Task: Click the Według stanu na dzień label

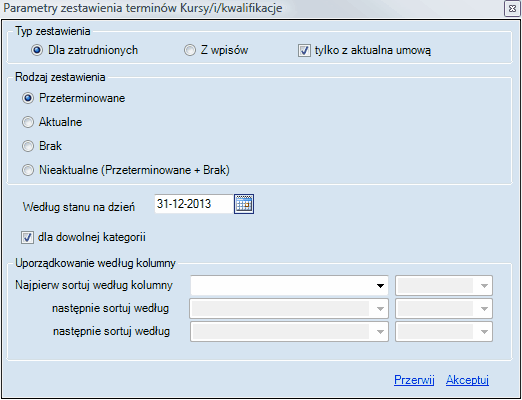Action: (79, 207)
